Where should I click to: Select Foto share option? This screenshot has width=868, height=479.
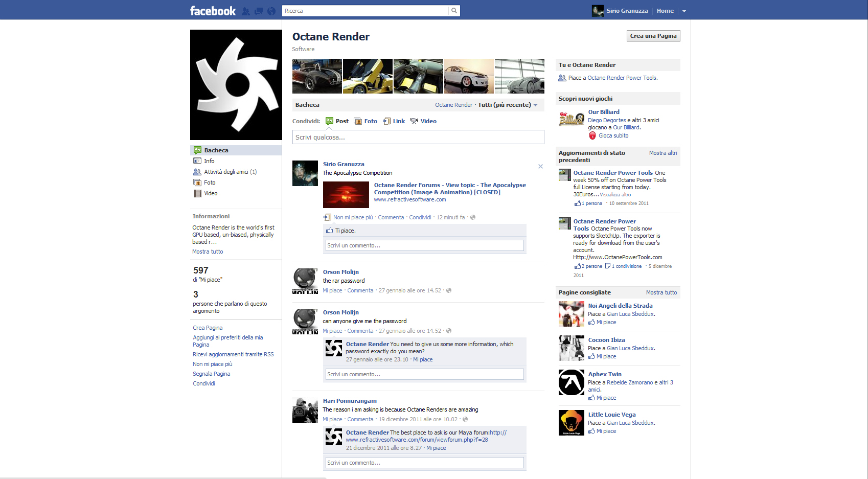pos(366,121)
